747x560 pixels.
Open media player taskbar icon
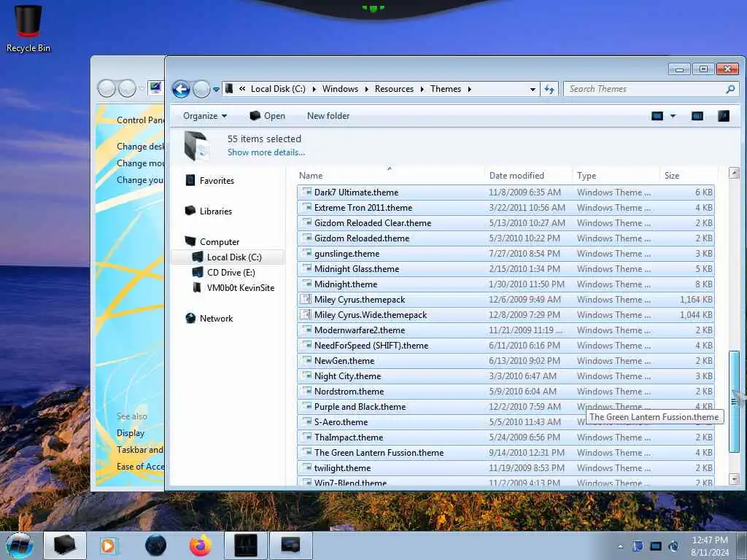pos(108,545)
